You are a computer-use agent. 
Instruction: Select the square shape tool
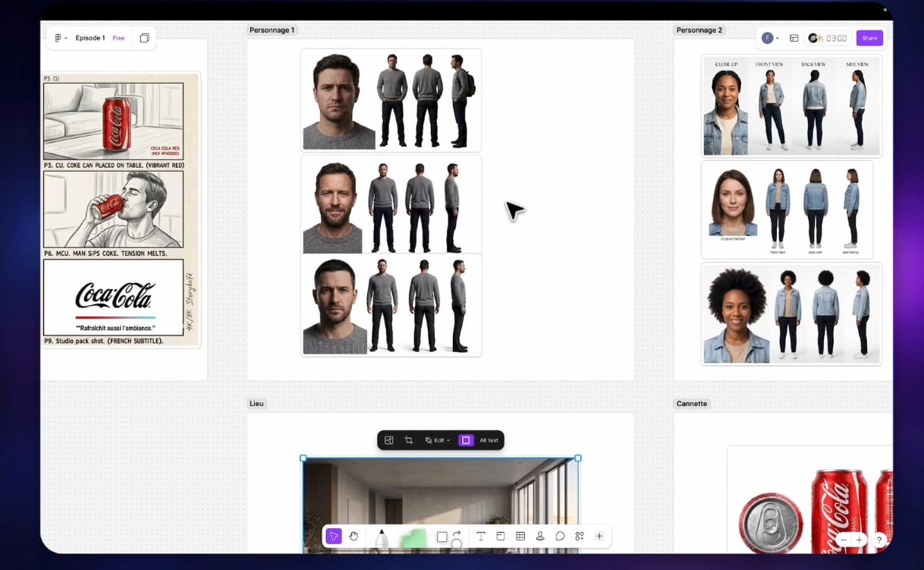[x=442, y=537]
